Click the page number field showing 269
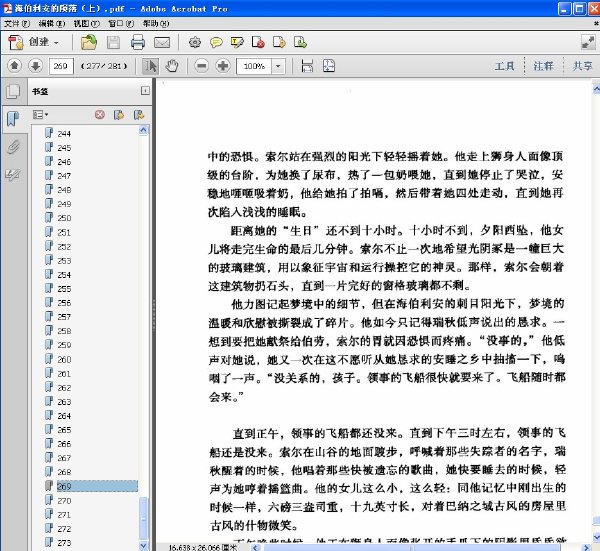Viewport: 600px width, 551px height. (x=61, y=66)
